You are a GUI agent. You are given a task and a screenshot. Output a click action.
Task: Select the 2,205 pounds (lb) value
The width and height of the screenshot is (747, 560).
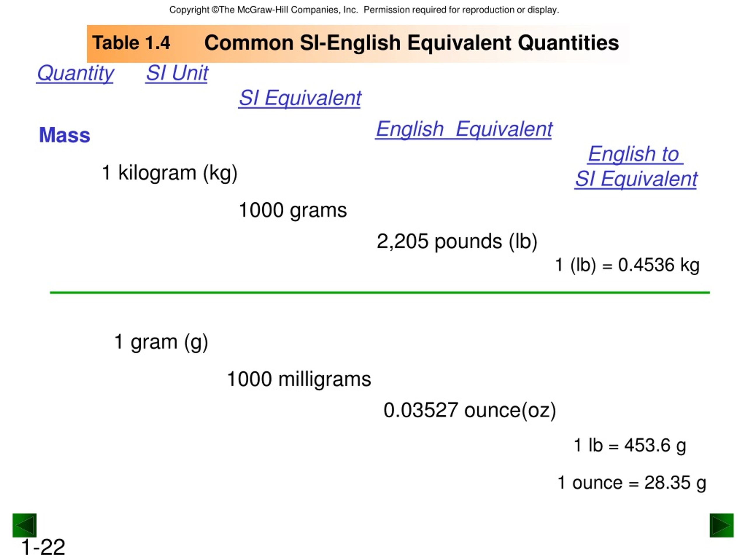[457, 242]
